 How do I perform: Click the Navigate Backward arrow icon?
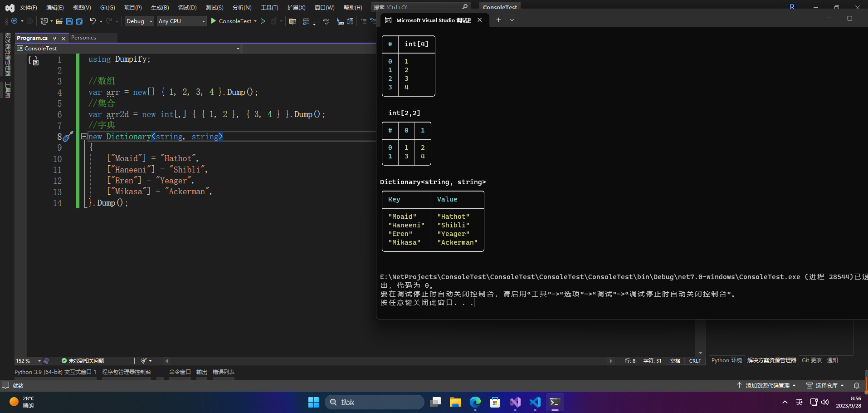15,21
